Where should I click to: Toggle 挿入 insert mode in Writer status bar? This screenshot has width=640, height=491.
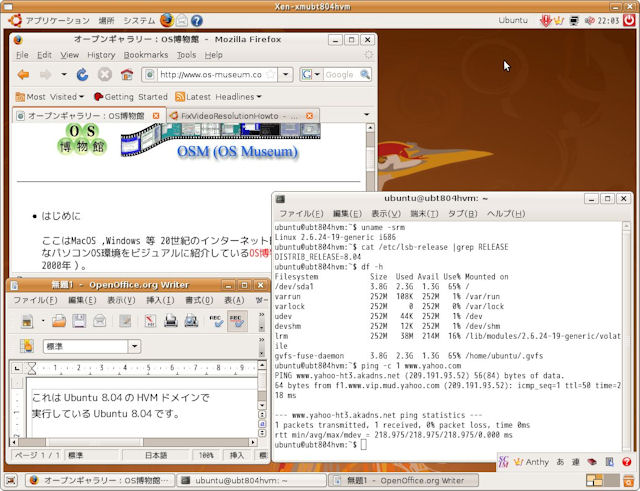(x=236, y=455)
